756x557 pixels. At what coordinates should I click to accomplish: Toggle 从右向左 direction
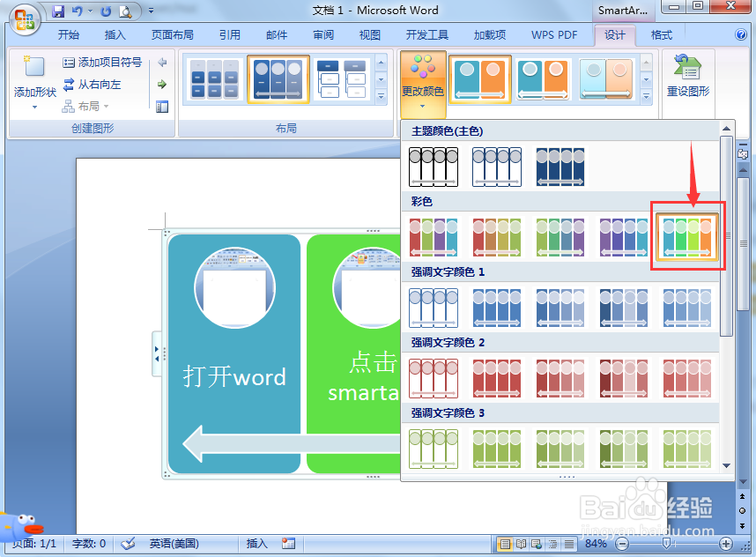(93, 85)
